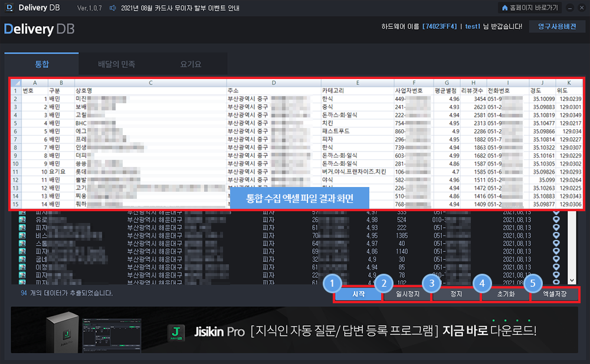Open 홈페이지 바로가기 shortcut

click(x=530, y=8)
